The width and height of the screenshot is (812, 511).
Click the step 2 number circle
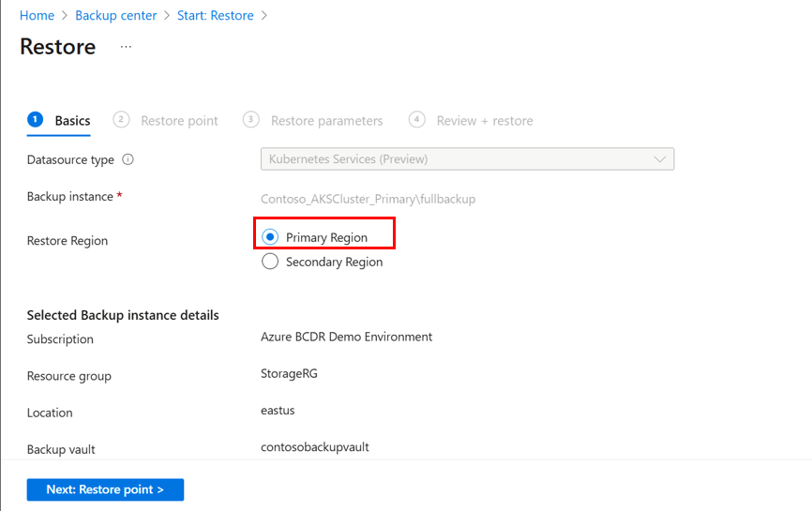(x=121, y=119)
